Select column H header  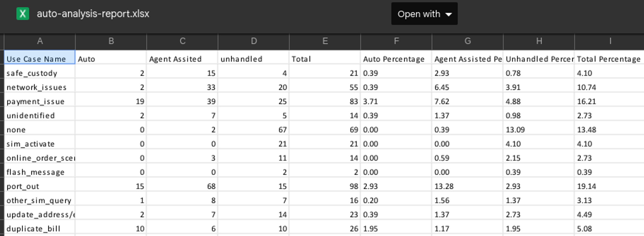click(539, 41)
